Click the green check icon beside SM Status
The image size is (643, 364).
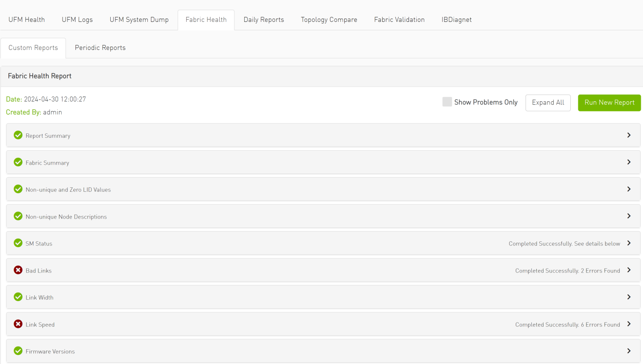click(18, 243)
